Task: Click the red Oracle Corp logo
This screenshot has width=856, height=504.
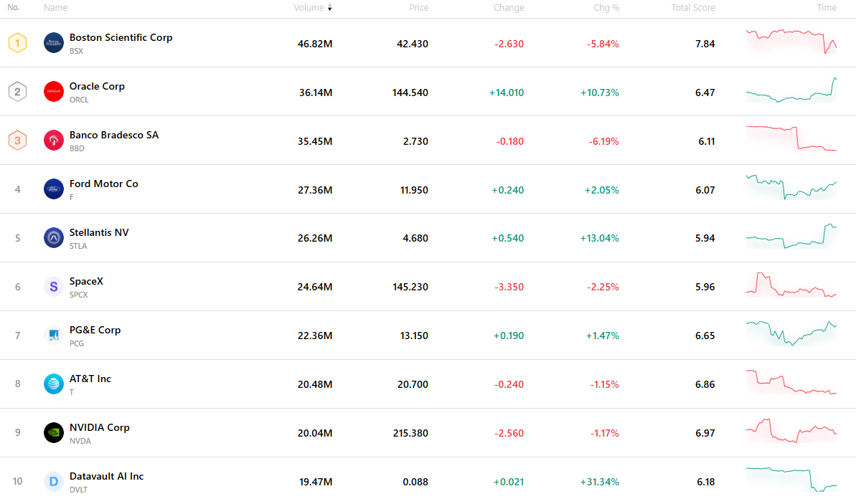Action: point(54,92)
